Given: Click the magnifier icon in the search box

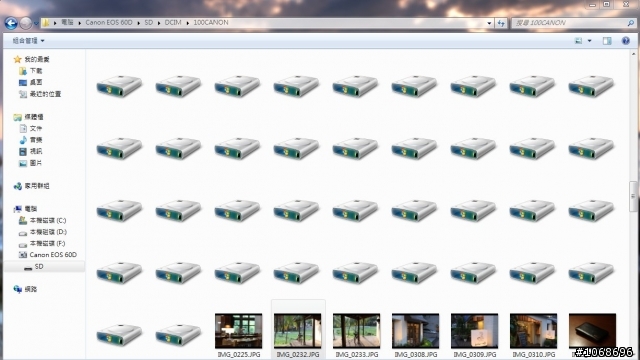Looking at the screenshot, I should pos(631,23).
